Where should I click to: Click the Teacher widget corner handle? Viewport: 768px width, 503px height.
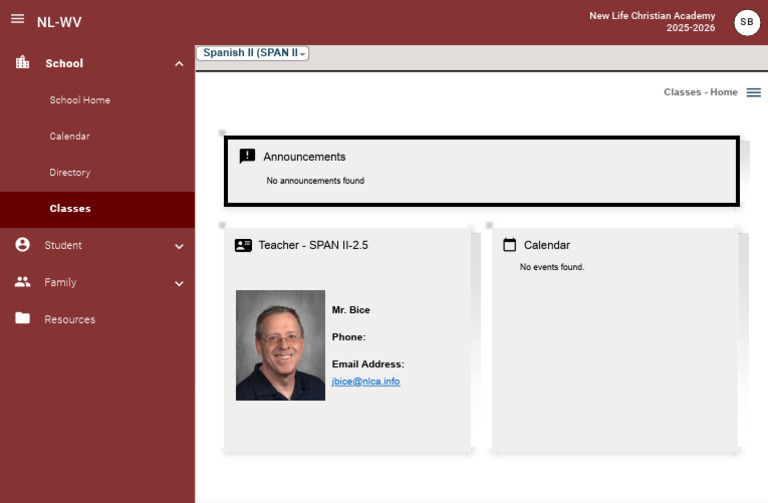click(x=222, y=225)
